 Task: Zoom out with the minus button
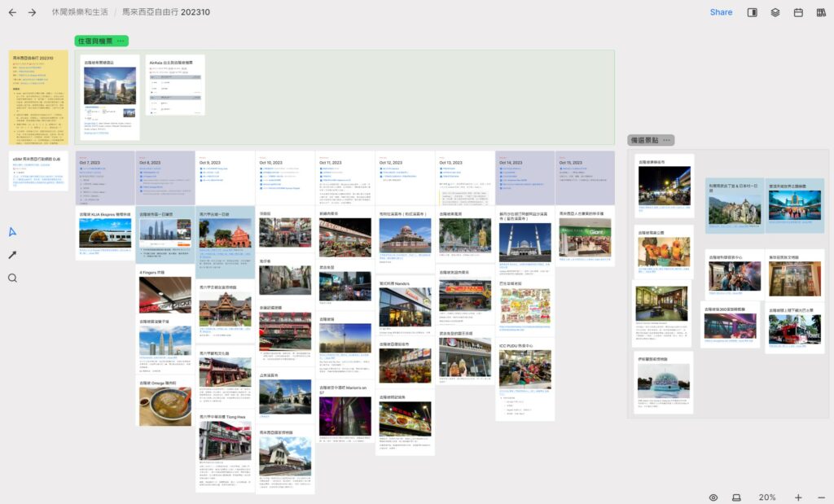point(821,497)
